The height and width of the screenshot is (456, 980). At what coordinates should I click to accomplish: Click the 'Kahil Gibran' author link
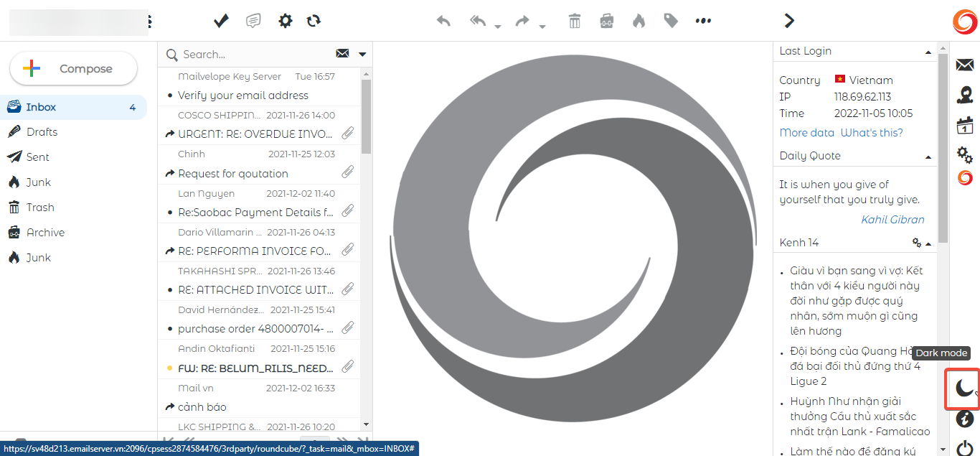pos(892,220)
